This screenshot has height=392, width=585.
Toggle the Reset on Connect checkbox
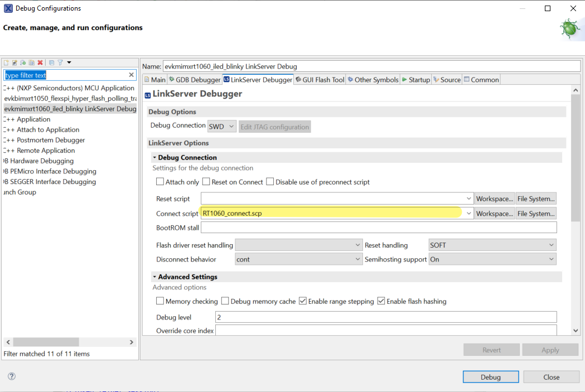pyautogui.click(x=206, y=182)
